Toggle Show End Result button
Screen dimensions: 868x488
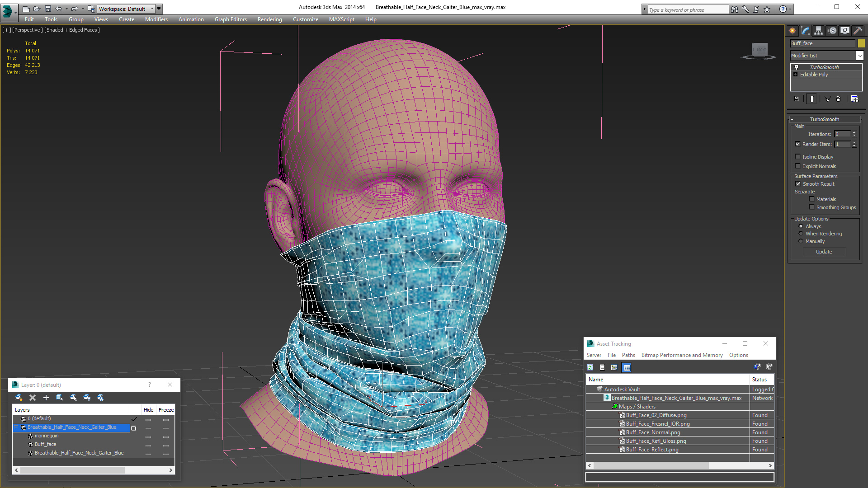coord(812,99)
